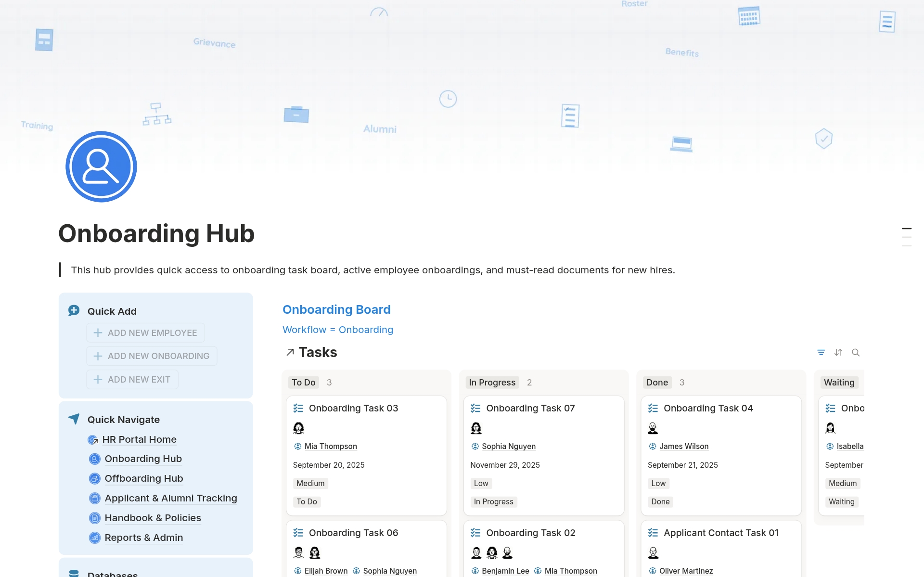
Task: Click Sophia Nguyen avatar on Task 07
Action: tap(476, 428)
